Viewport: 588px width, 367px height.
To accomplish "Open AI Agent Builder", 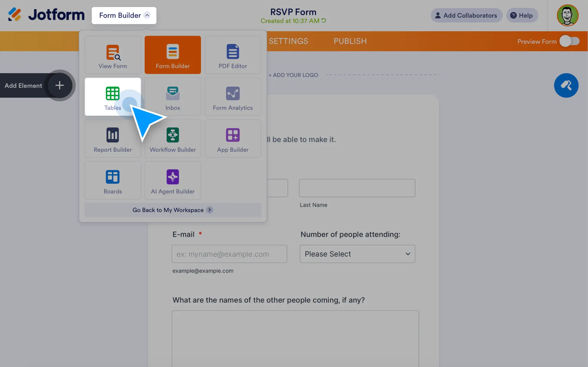I will click(173, 180).
